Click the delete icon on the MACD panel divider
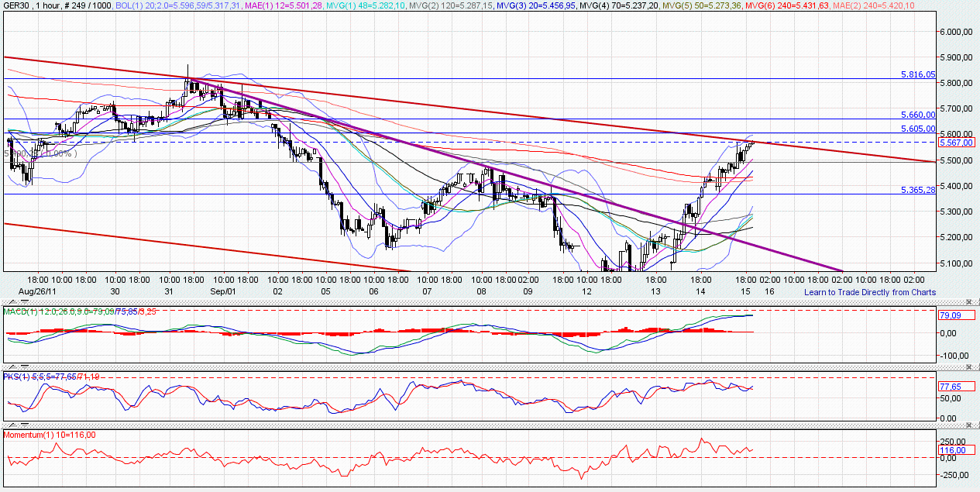 (969, 301)
